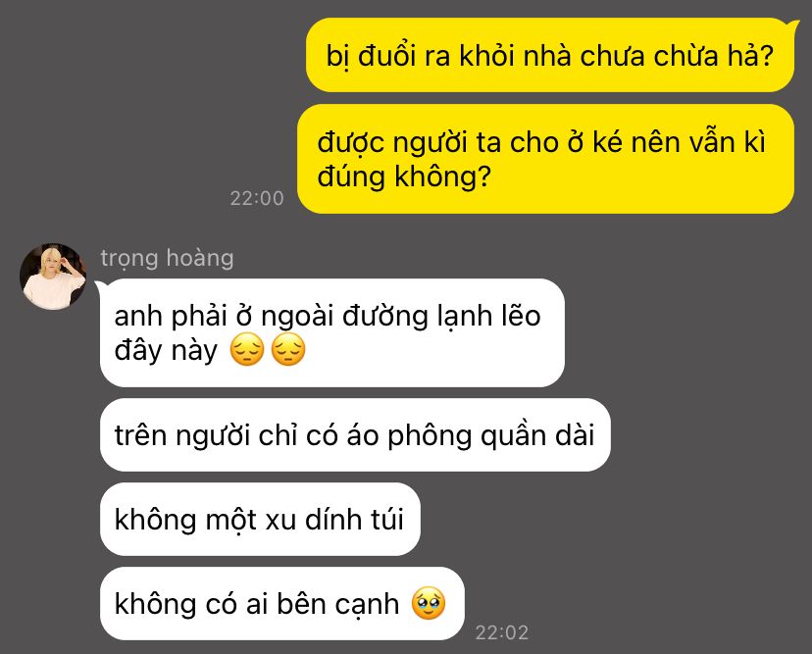Tap the sender name trọng hoàng
Viewport: 812px width, 654px height.
point(167,258)
